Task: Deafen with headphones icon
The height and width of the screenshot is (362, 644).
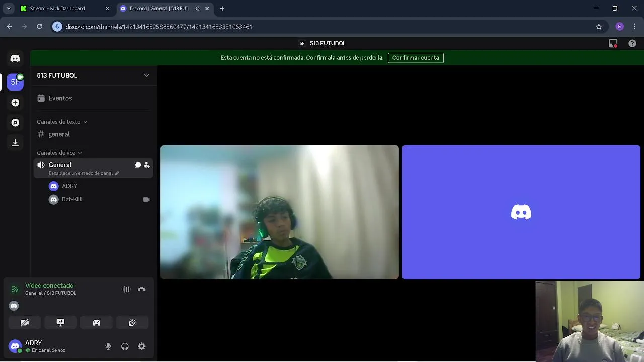Action: click(125, 346)
